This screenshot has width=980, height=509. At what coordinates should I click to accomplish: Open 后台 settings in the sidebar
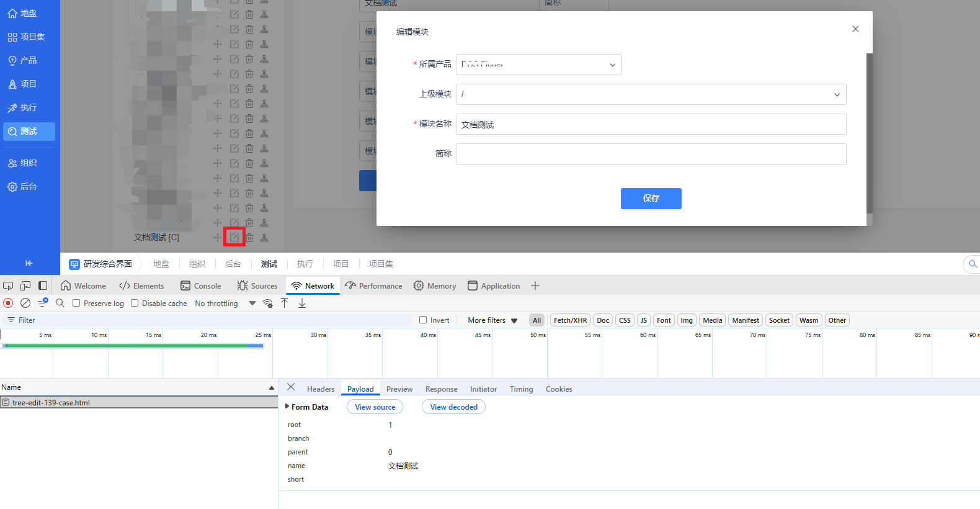(x=22, y=186)
